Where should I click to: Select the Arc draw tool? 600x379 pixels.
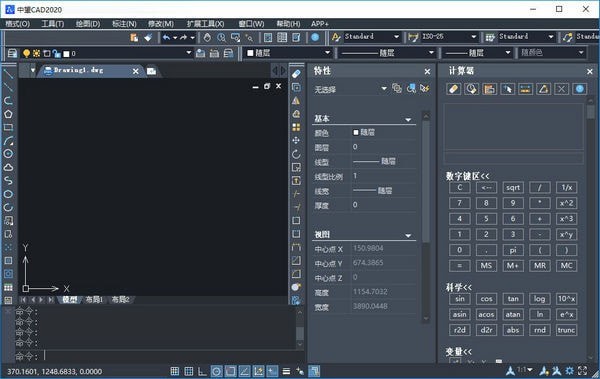[8, 141]
